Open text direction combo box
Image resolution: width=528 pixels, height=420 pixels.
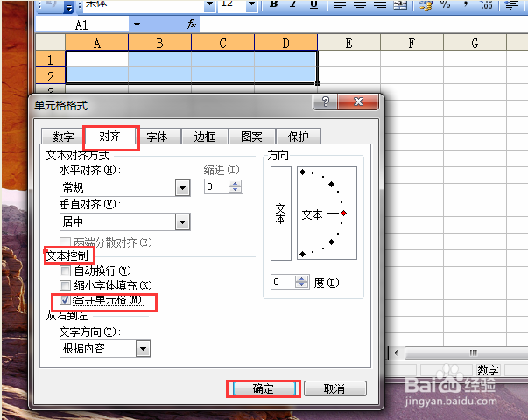[x=105, y=348]
